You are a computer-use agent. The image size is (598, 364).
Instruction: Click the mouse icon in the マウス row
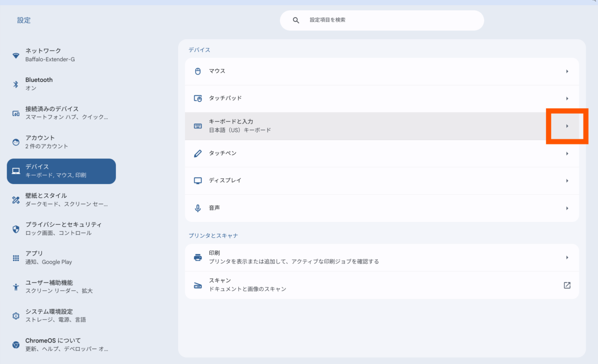point(198,71)
